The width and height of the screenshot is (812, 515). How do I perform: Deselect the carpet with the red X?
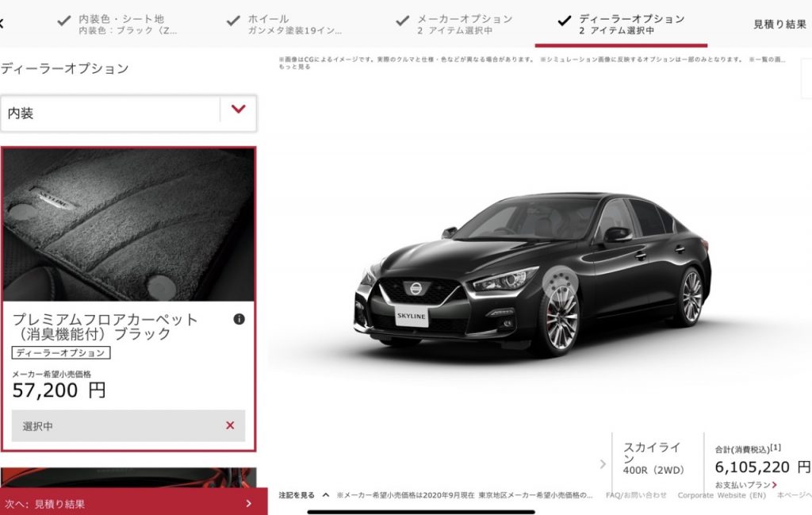(230, 425)
